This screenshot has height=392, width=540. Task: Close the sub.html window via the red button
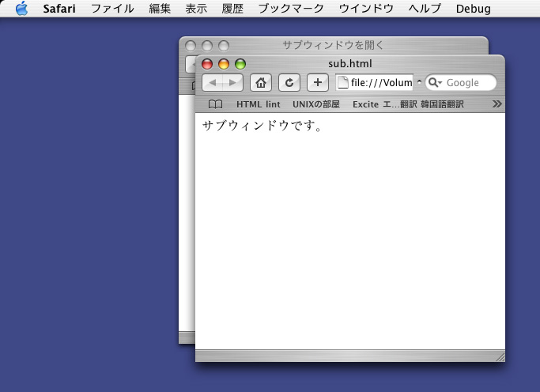click(x=207, y=64)
